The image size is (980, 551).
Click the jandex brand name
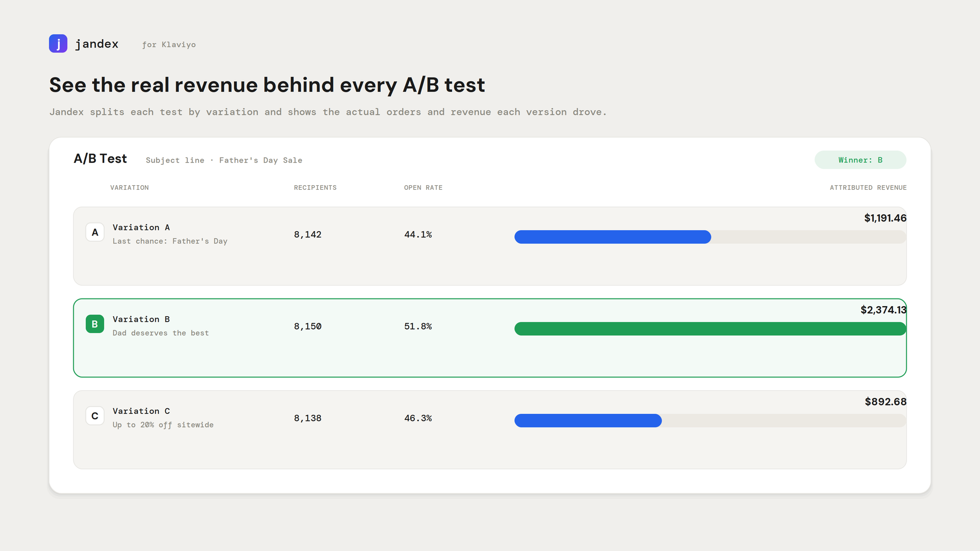pos(97,44)
